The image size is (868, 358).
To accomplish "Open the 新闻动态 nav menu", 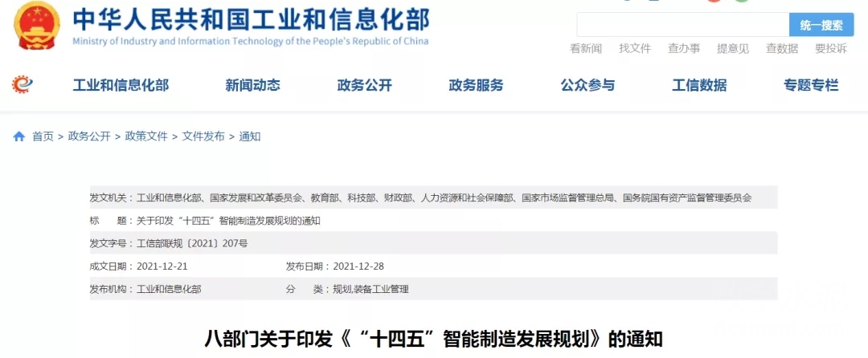I will click(x=252, y=85).
